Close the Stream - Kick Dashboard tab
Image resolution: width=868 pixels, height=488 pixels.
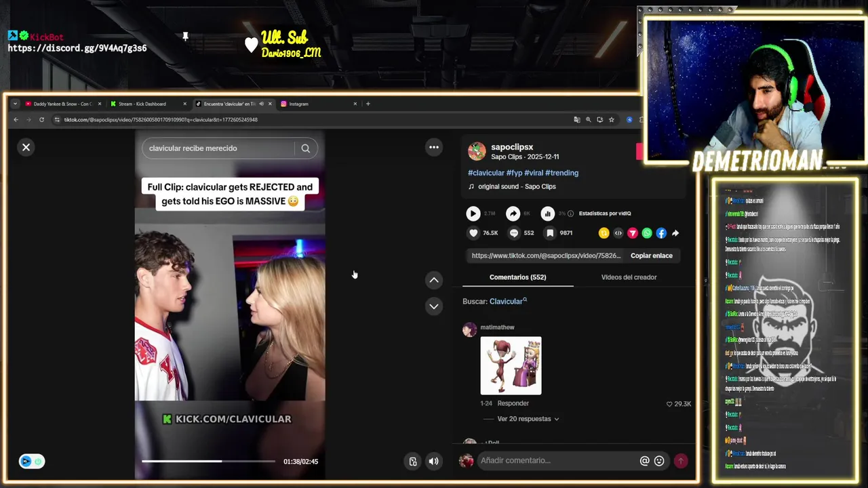point(184,104)
